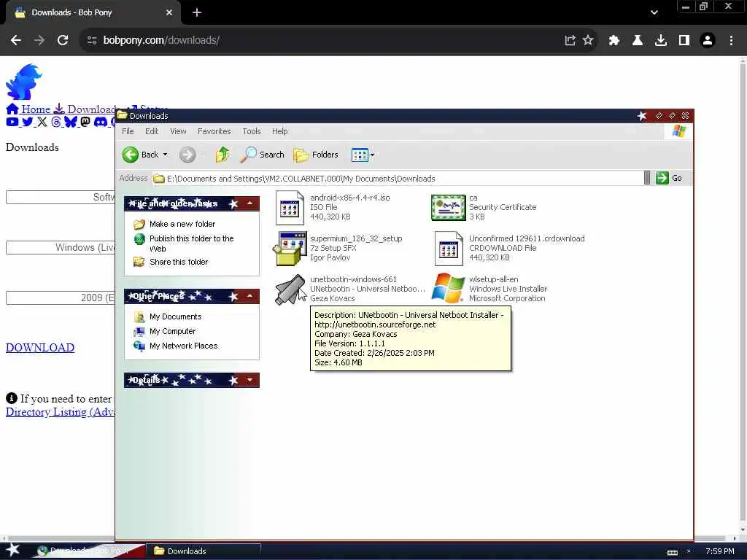Open the Help menu in Explorer
747x560 pixels.
(x=279, y=131)
